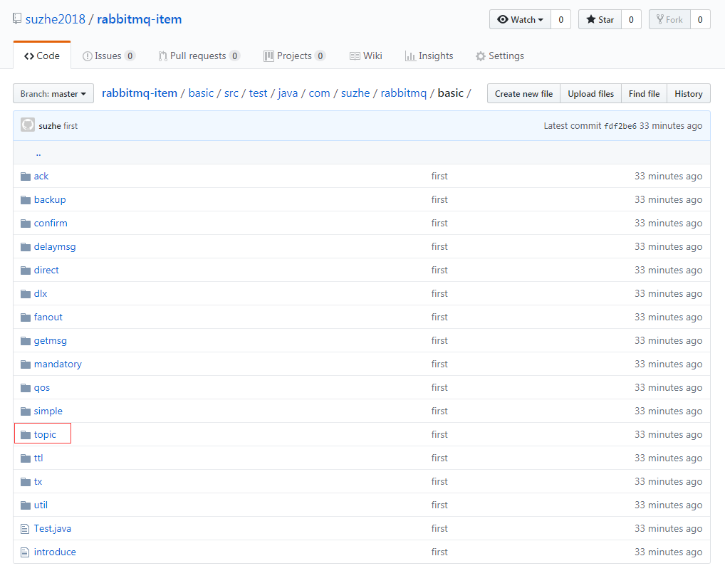725x588 pixels.
Task: Click the util folder icon
Action: 26,505
